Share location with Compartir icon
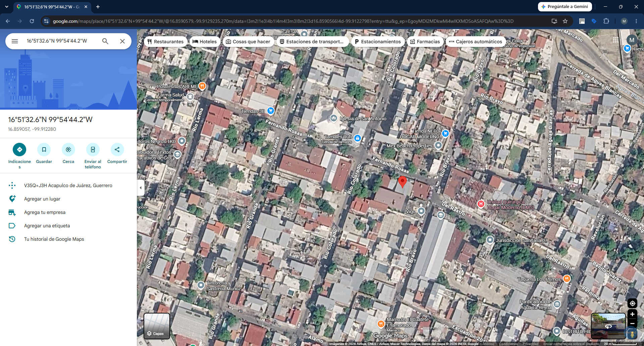 click(117, 150)
